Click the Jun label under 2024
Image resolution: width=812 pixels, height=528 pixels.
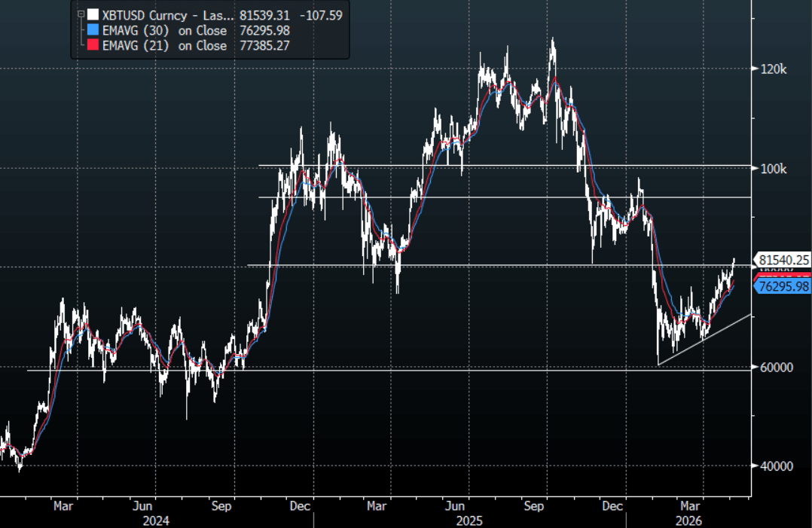(142, 505)
